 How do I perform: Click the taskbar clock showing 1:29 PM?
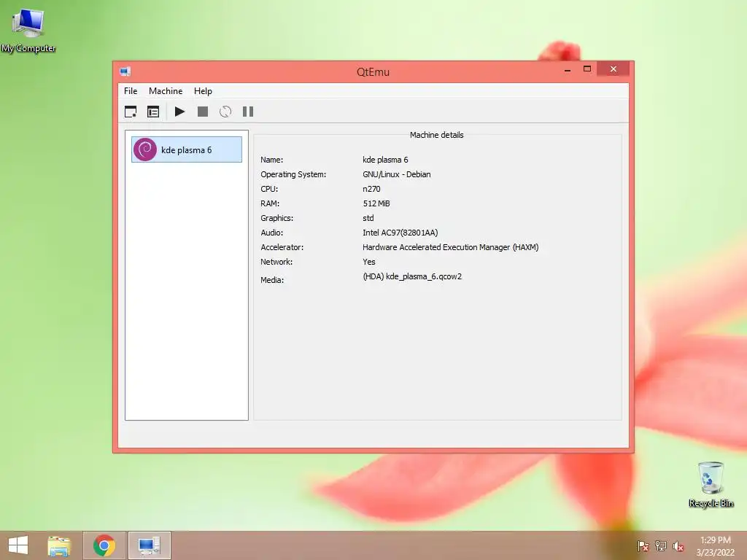pos(715,545)
